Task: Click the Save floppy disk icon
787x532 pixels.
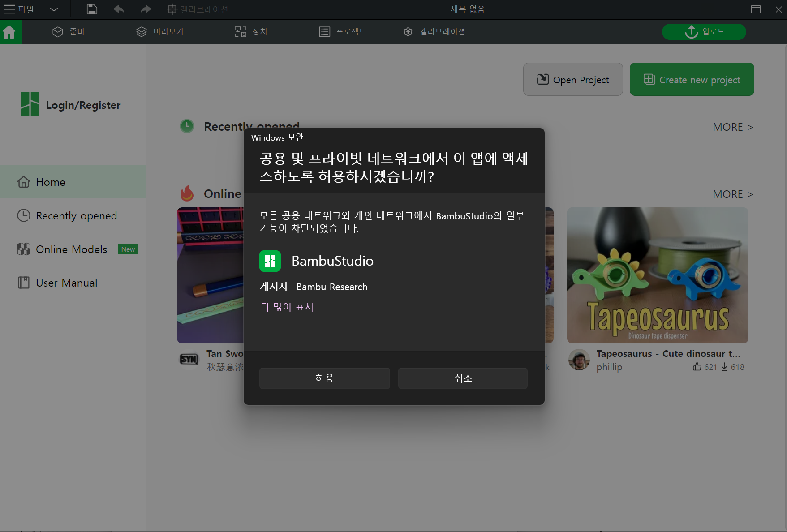Action: [92, 9]
